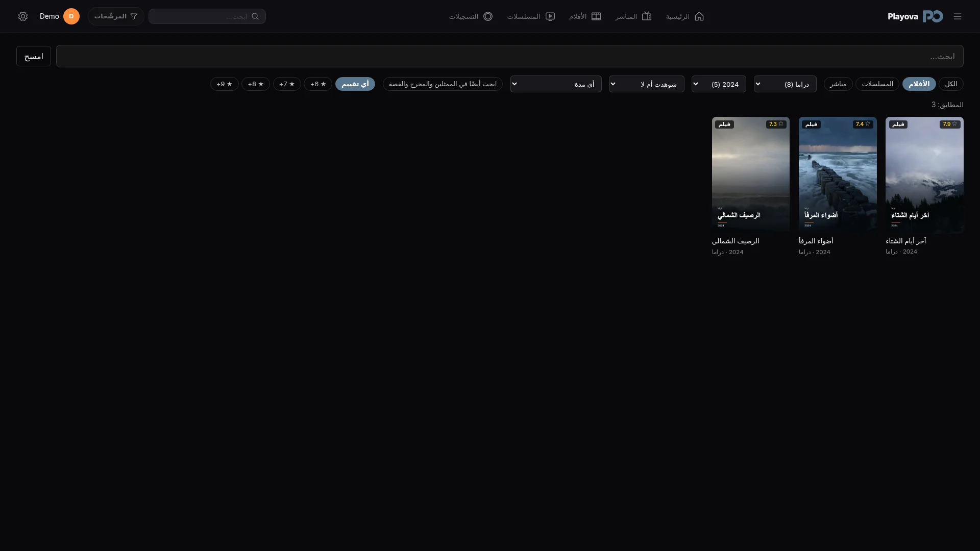This screenshot has height=551, width=980.
Task: Click the magnifier icon in top search
Action: click(x=255, y=16)
